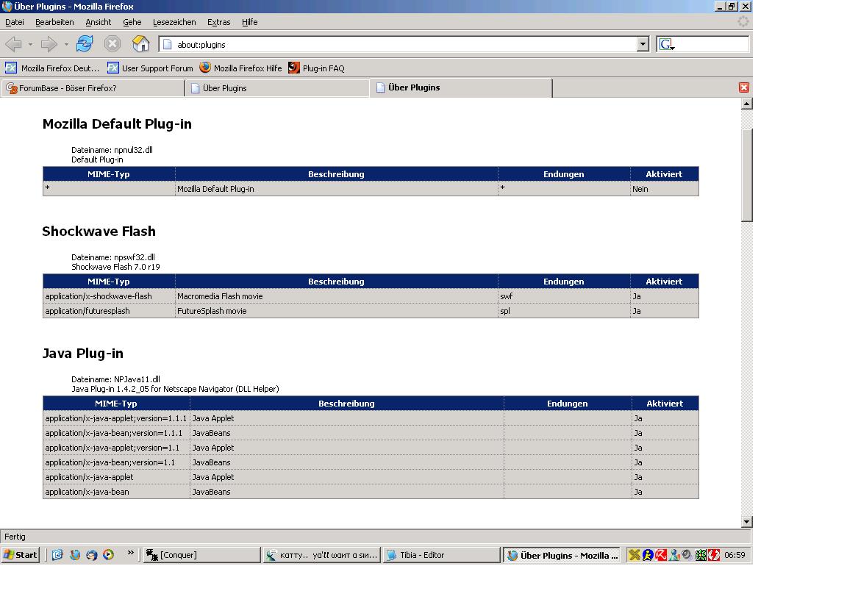Image resolution: width=847 pixels, height=616 pixels.
Task: Click the Start button
Action: click(21, 554)
